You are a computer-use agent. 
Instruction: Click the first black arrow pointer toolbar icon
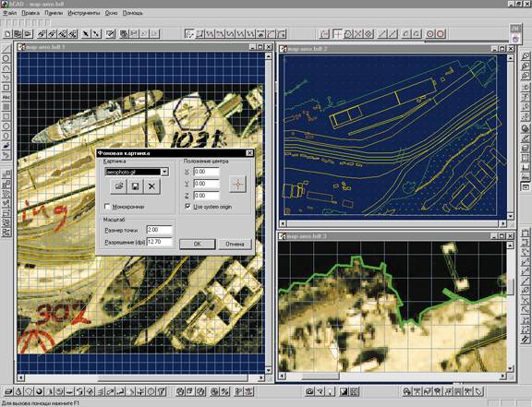[86, 33]
